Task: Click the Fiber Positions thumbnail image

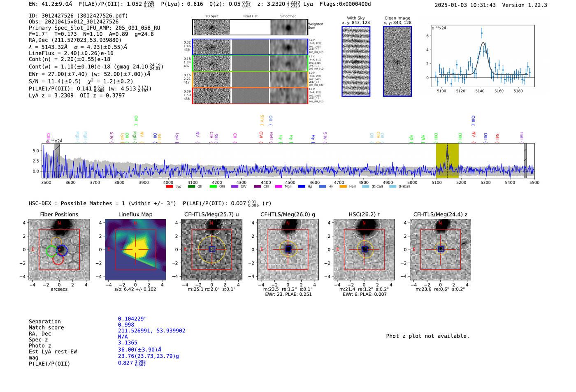Action: point(59,250)
